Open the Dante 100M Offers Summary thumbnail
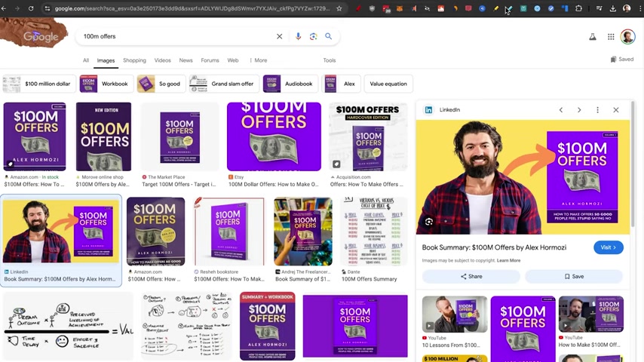The height and width of the screenshot is (362, 644). tap(374, 232)
